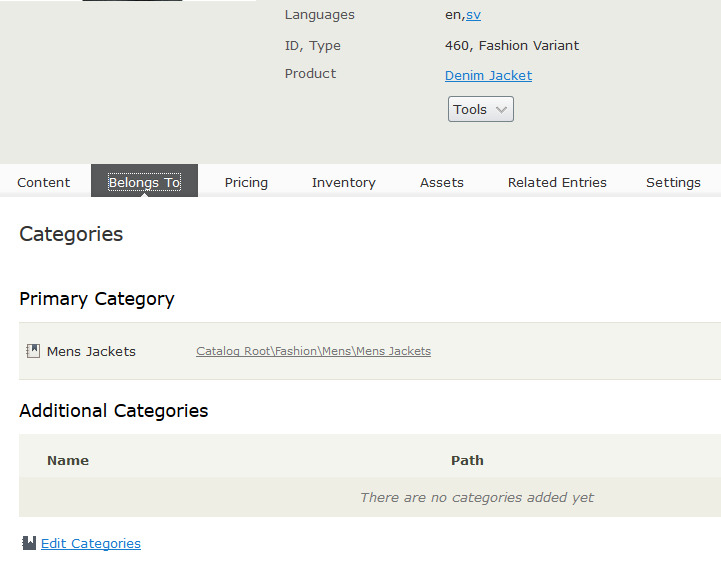Select the Belongs To tab

pos(144,182)
